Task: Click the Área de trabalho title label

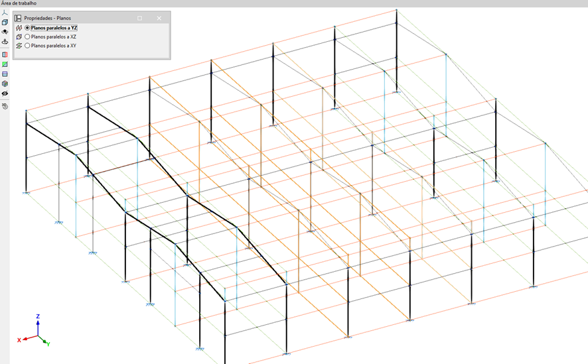Action: pos(19,3)
